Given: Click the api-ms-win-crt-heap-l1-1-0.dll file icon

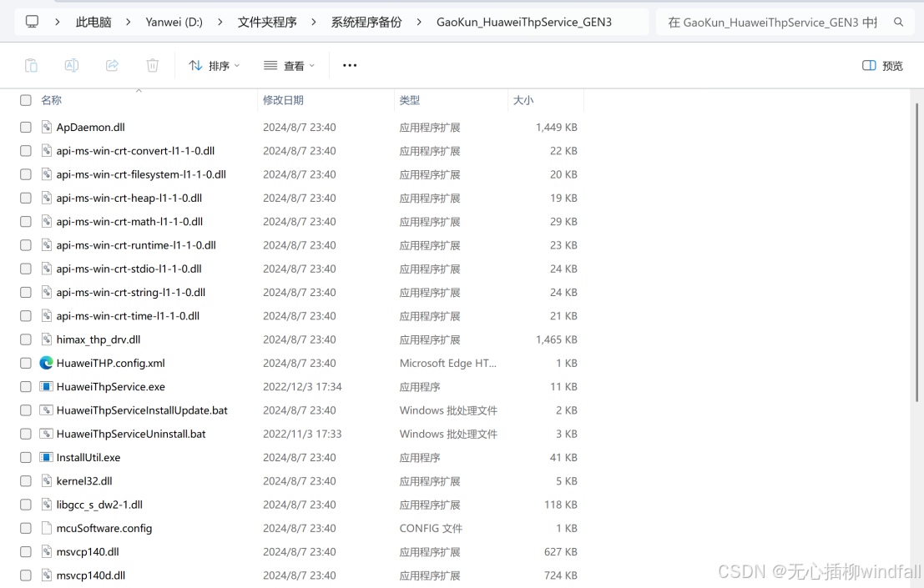Looking at the screenshot, I should pos(47,198).
